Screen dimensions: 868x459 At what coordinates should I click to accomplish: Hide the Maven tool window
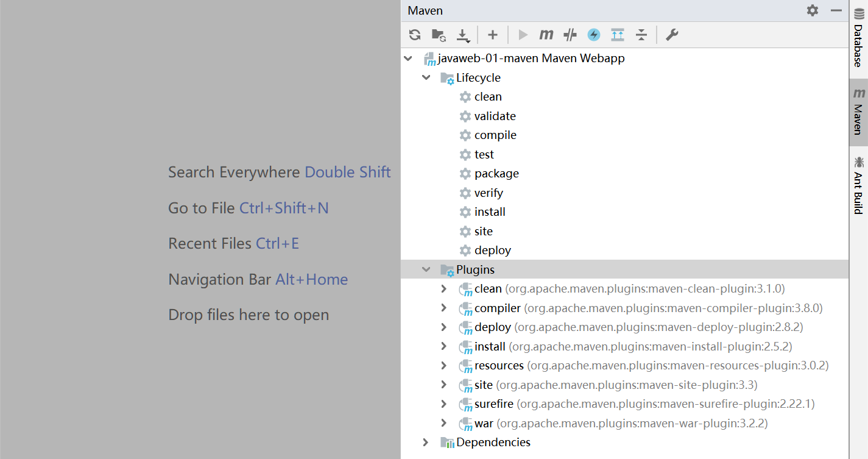pyautogui.click(x=836, y=10)
